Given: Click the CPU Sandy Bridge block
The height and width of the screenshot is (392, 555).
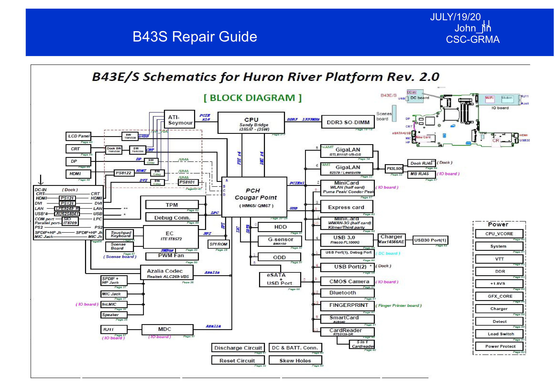Looking at the screenshot, I should (251, 123).
